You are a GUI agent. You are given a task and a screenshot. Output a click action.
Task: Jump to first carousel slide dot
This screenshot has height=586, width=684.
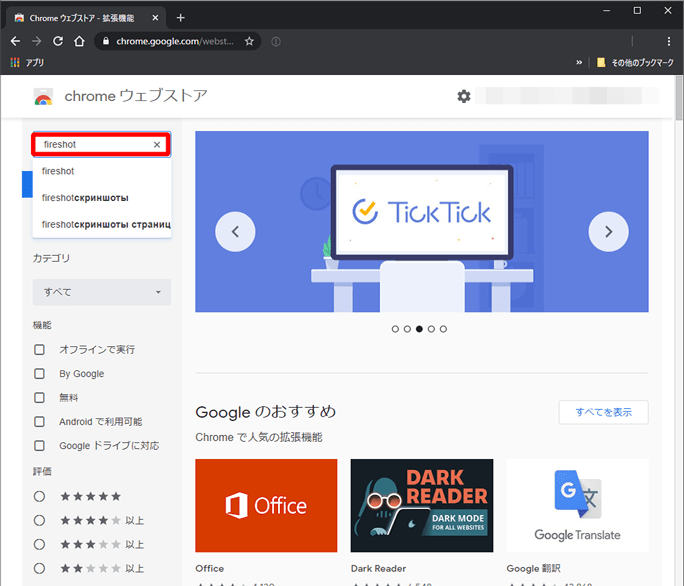(x=395, y=329)
